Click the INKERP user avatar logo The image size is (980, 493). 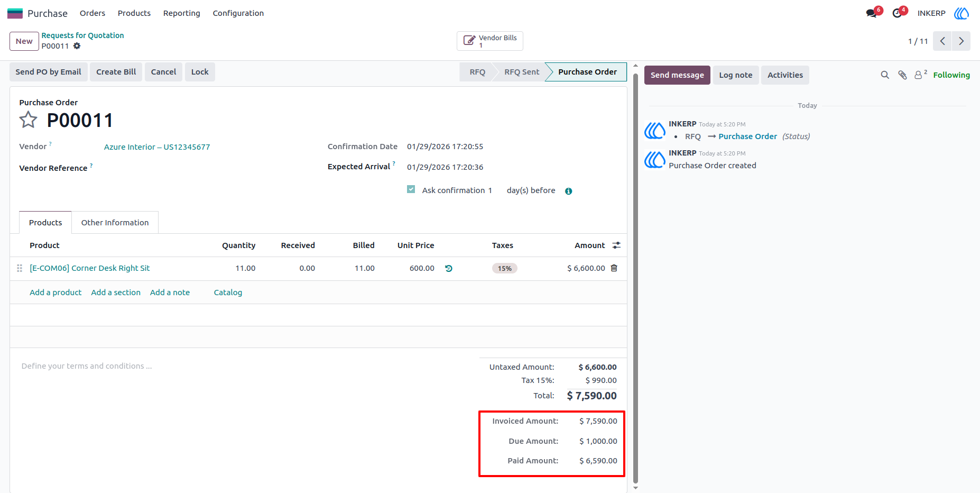961,13
